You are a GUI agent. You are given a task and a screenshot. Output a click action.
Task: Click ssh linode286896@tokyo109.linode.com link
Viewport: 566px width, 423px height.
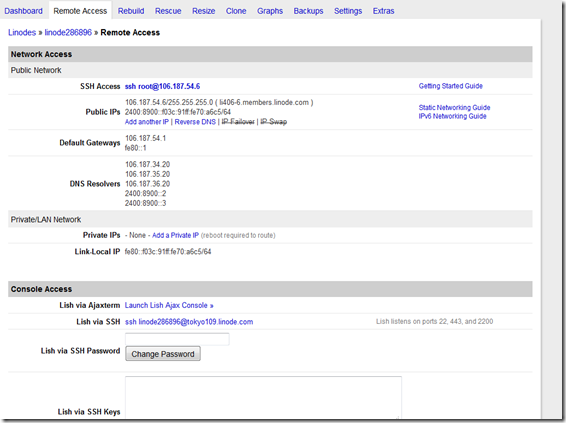point(189,322)
